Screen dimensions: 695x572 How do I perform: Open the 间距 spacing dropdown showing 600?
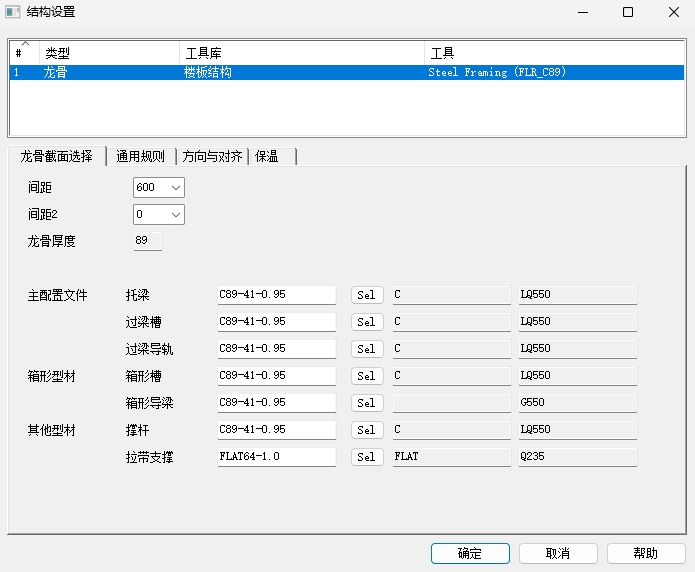(x=159, y=188)
